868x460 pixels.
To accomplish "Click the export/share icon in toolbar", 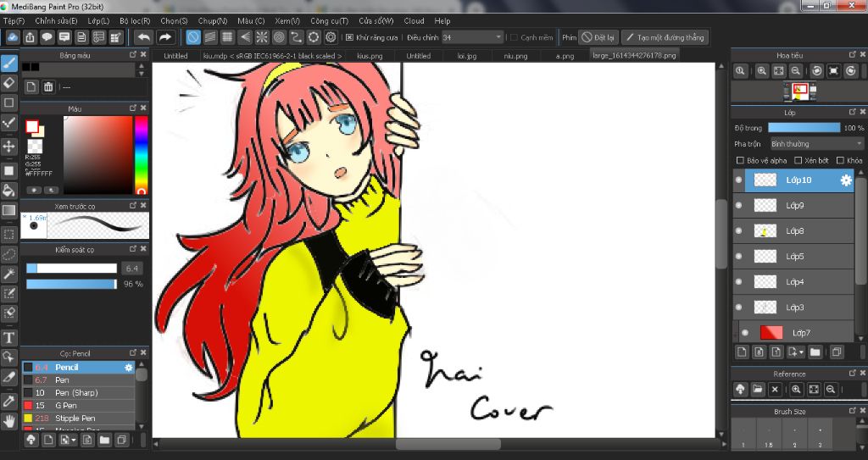I will (x=30, y=37).
